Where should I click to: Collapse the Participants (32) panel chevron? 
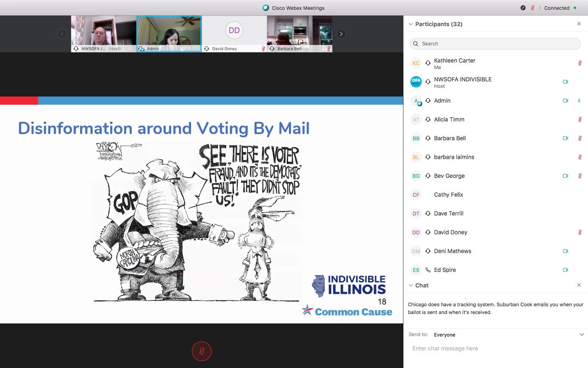click(x=411, y=24)
